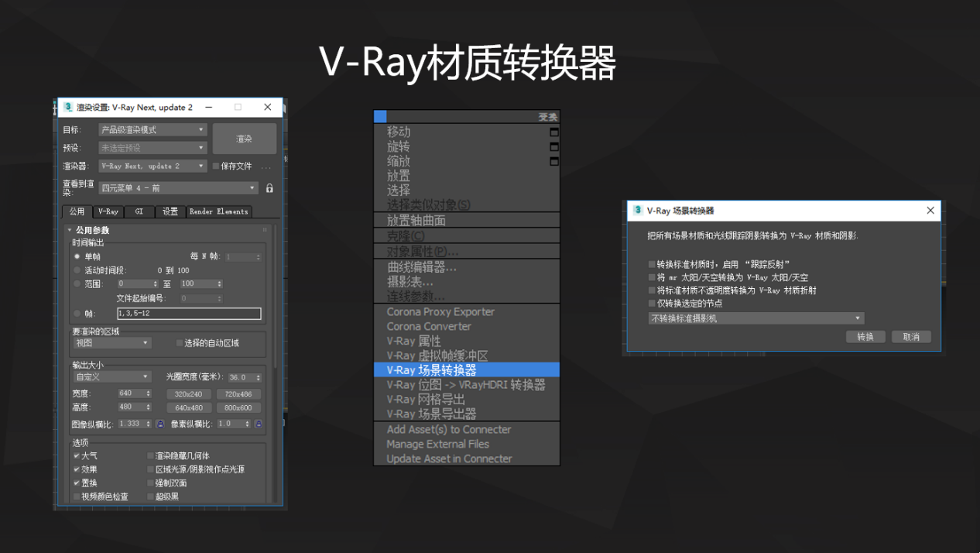Enable 区域光源/阴影视作点光源 checkbox
The height and width of the screenshot is (553, 980).
point(151,469)
